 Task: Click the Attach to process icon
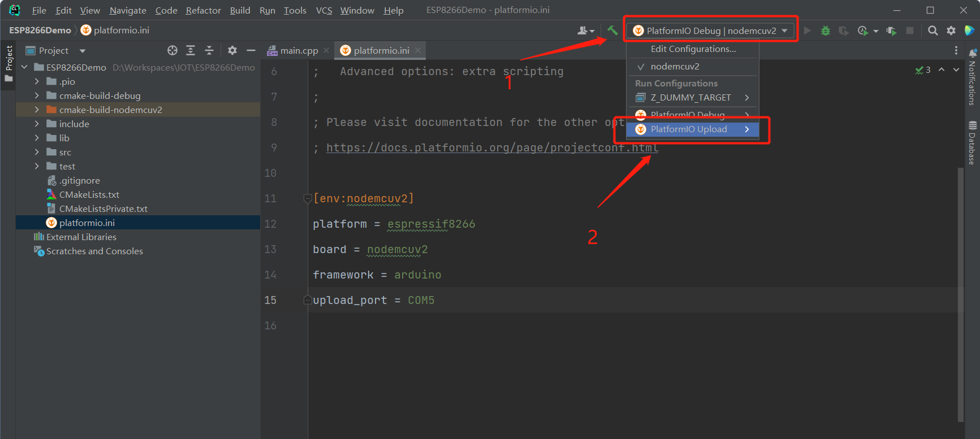click(x=892, y=31)
